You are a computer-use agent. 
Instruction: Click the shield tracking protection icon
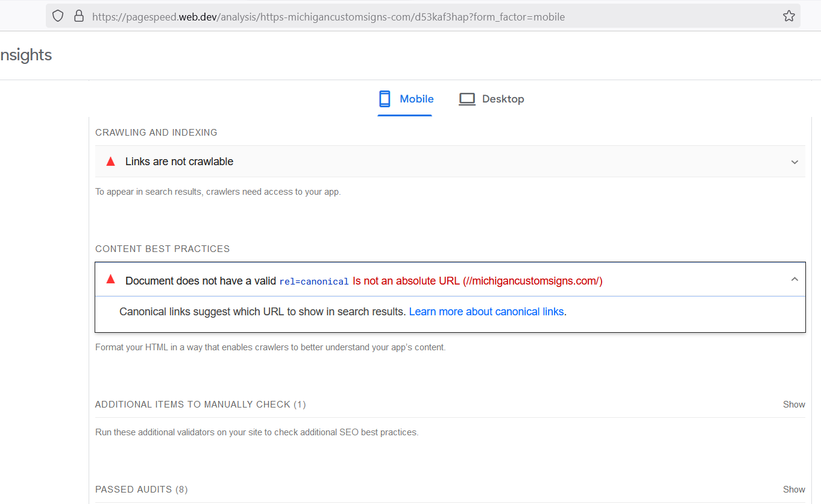click(x=58, y=16)
